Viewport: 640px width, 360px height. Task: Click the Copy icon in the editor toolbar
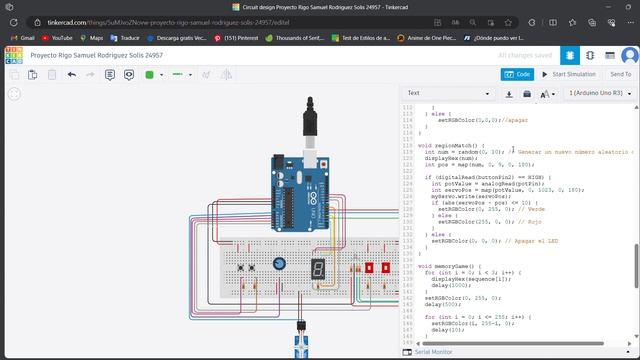(x=14, y=75)
